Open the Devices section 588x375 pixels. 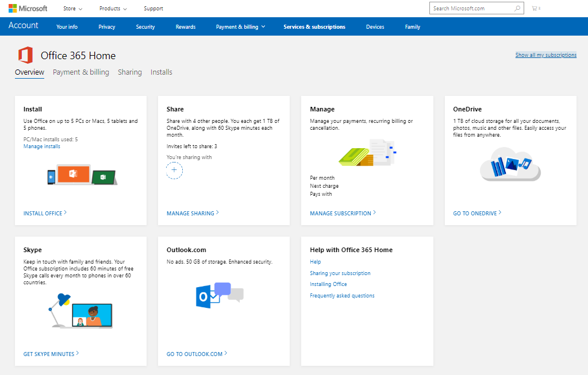[375, 26]
